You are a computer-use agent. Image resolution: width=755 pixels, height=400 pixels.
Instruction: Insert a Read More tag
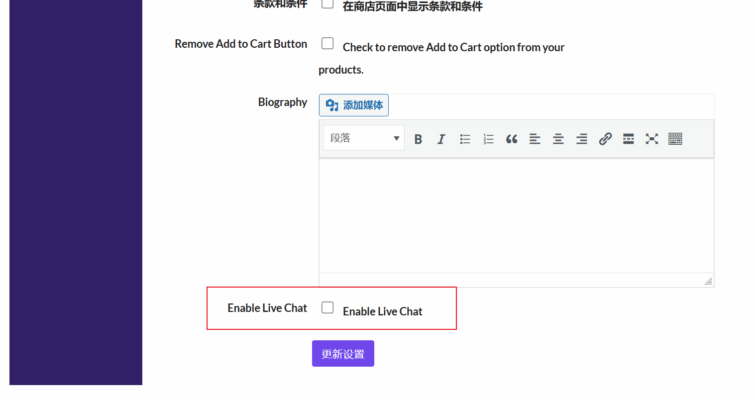click(628, 139)
